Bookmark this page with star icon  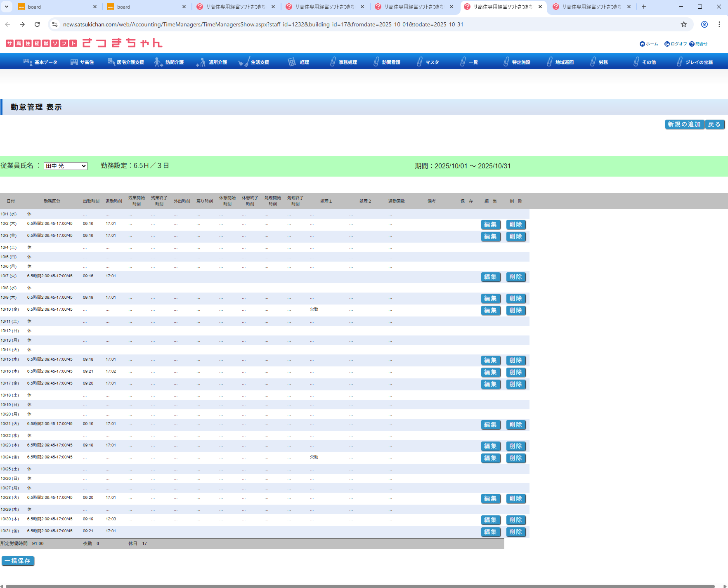click(684, 24)
